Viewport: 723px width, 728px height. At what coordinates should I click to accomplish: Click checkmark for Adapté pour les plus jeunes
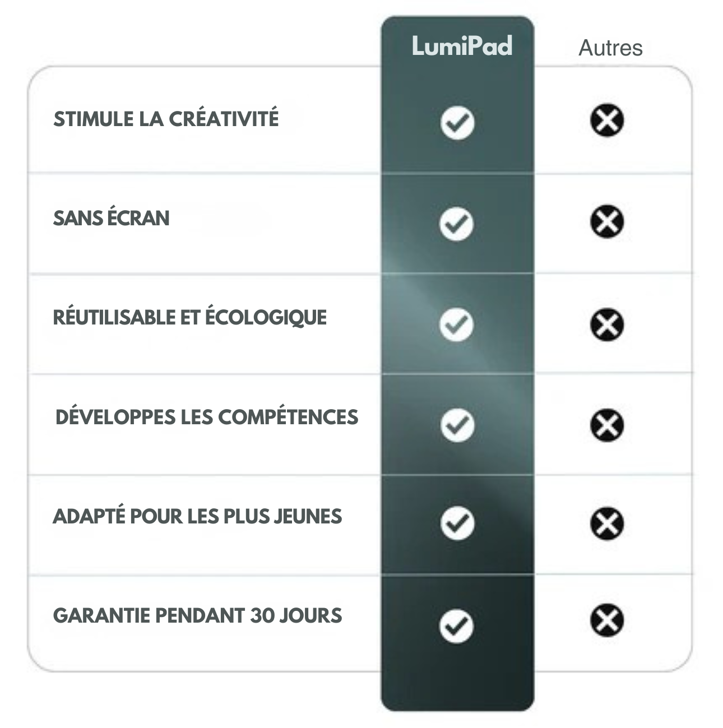pyautogui.click(x=457, y=523)
